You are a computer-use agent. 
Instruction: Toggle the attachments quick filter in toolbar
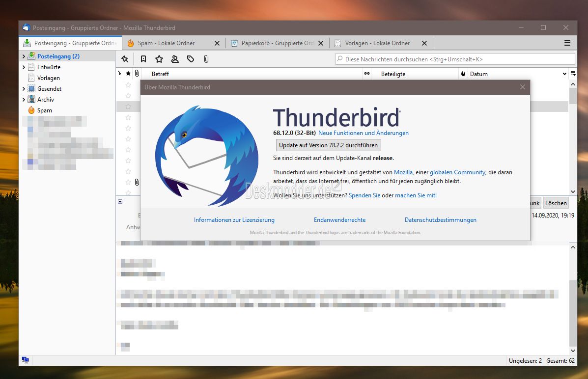pyautogui.click(x=206, y=59)
